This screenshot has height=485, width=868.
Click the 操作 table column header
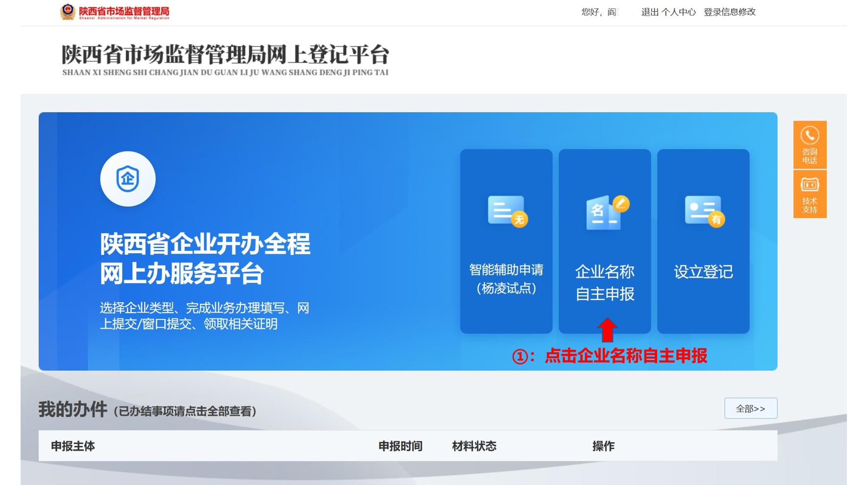click(604, 446)
